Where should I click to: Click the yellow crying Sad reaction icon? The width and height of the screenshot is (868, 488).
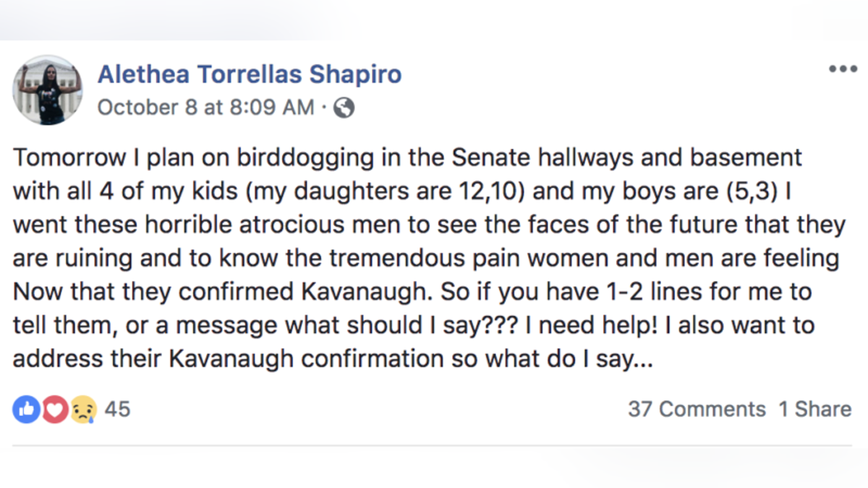(x=82, y=410)
